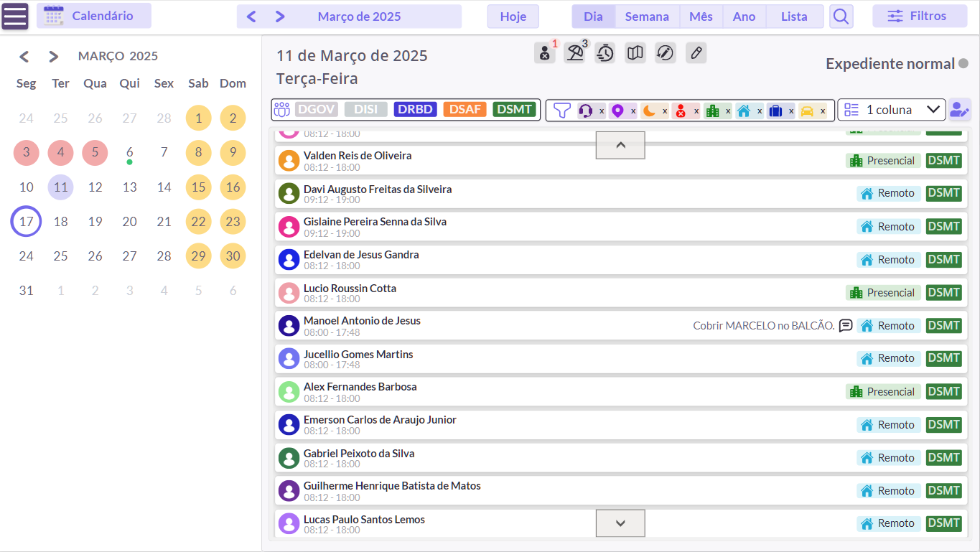Click the avatar of Lucio Roussin Cotta
This screenshot has width=980, height=552.
[289, 293]
